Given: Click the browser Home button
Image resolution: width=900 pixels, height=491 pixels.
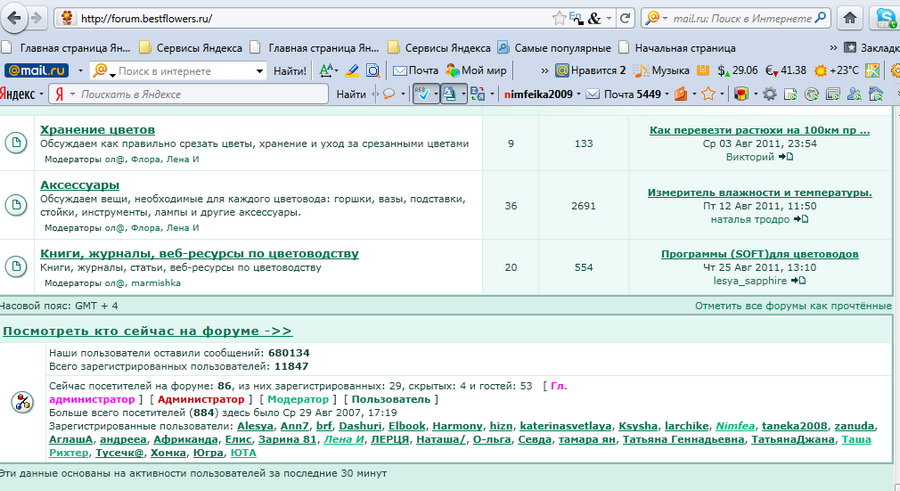Looking at the screenshot, I should (x=849, y=18).
